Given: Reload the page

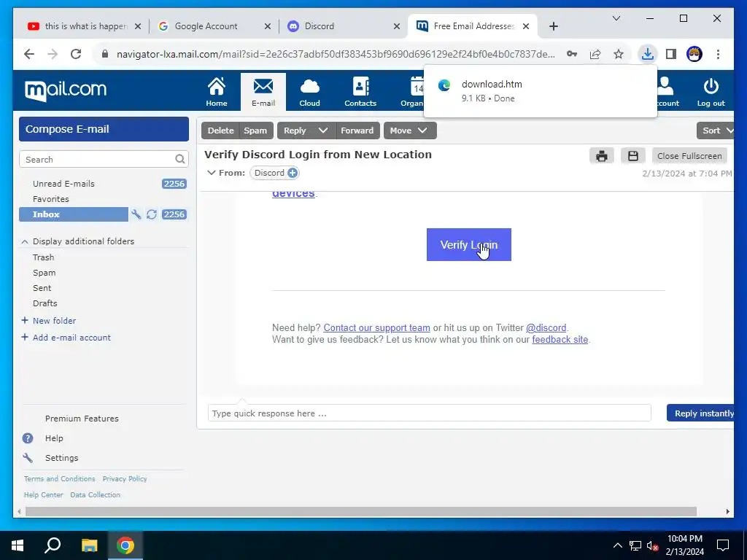Looking at the screenshot, I should pyautogui.click(x=76, y=54).
